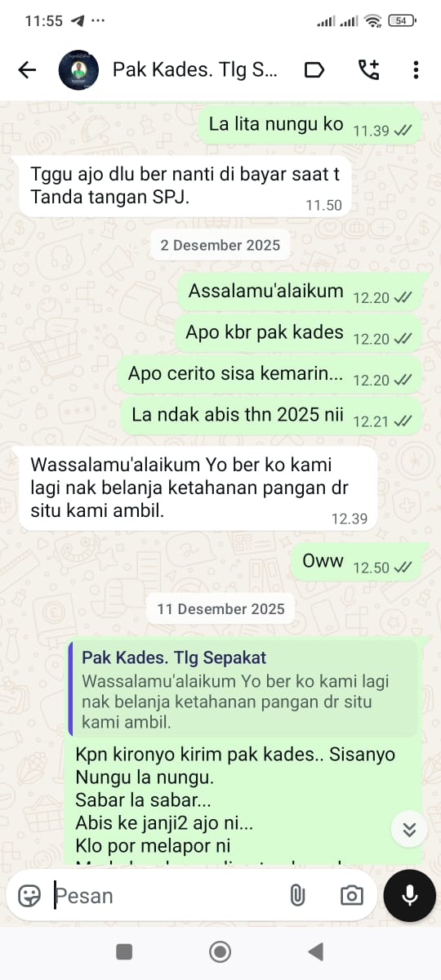This screenshot has height=980, width=441.
Task: Tap the Android back triangle button
Action: point(315,951)
